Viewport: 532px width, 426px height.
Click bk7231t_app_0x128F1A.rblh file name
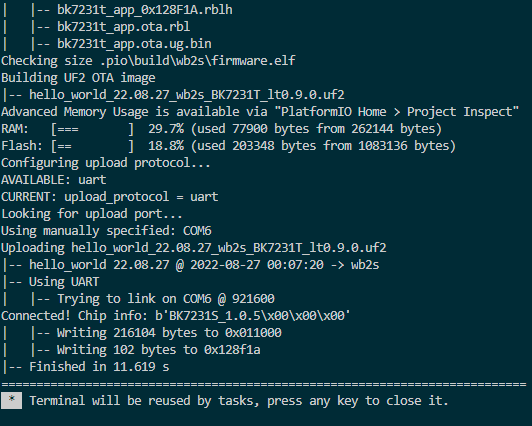(145, 10)
